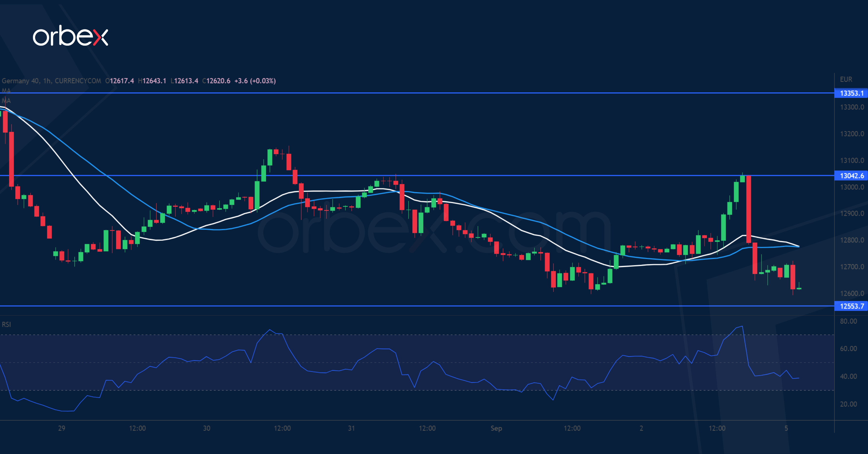Click the RSI 20.00 axis label

(x=848, y=404)
